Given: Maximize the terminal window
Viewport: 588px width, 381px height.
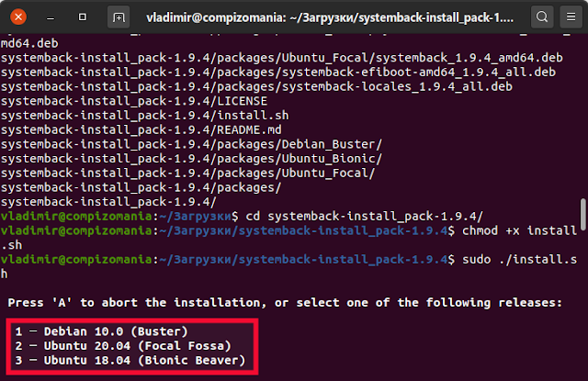Looking at the screenshot, I should point(83,17).
